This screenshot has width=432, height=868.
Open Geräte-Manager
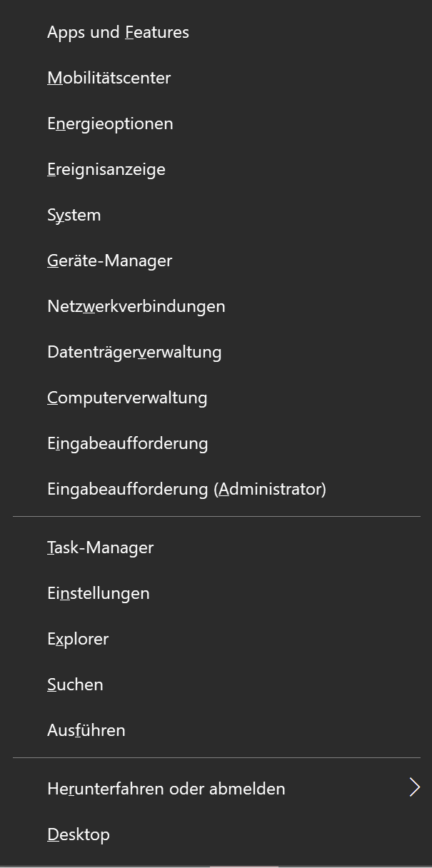click(x=109, y=261)
